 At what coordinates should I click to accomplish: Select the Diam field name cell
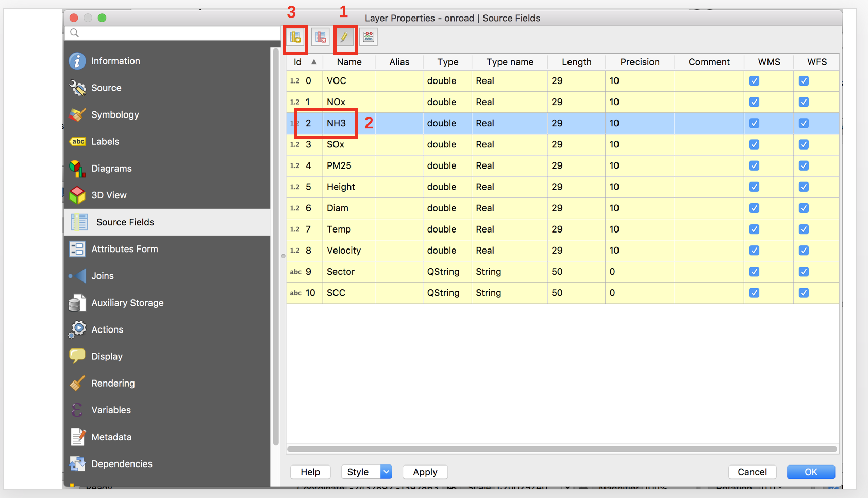[x=349, y=208]
